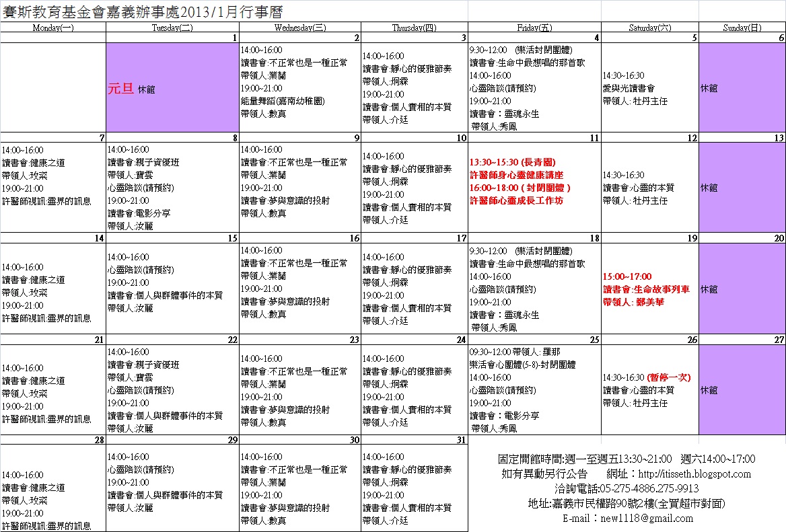Click red text 許醫師心靈成長工作坊
Screen dimensions: 786x532
[516, 200]
